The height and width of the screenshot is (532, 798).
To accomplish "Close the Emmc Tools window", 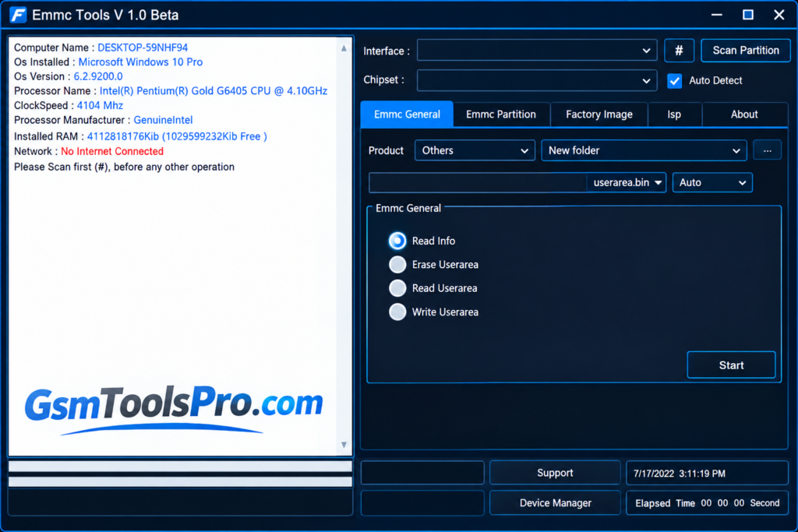I will click(779, 15).
